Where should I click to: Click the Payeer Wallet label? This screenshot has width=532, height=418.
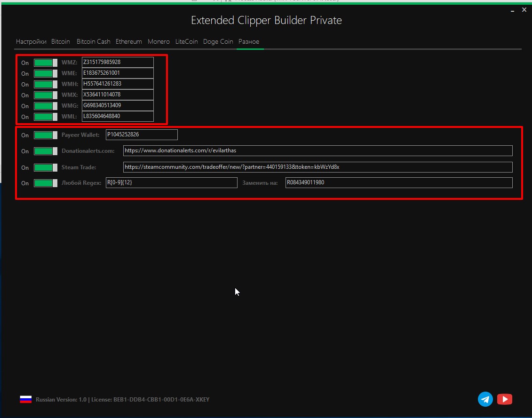tap(80, 134)
